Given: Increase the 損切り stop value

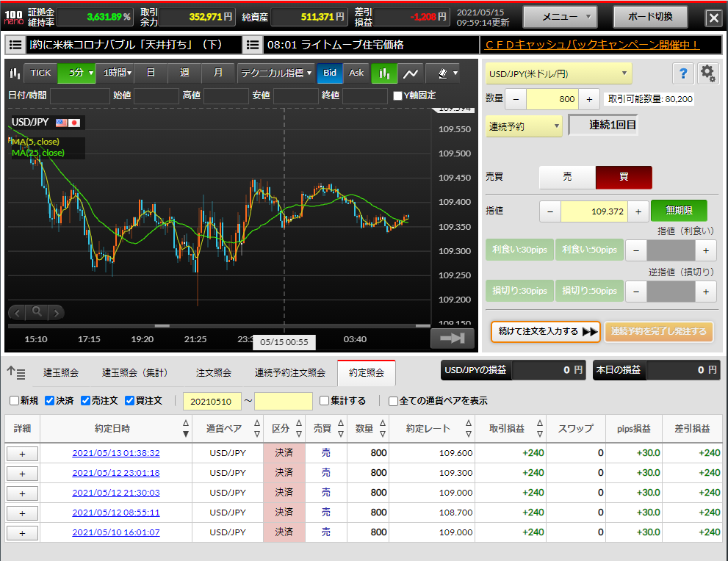Looking at the screenshot, I should (706, 292).
